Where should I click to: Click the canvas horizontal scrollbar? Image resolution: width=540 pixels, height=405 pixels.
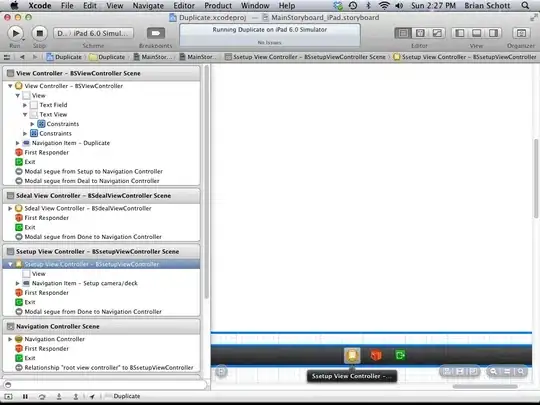pos(485,386)
